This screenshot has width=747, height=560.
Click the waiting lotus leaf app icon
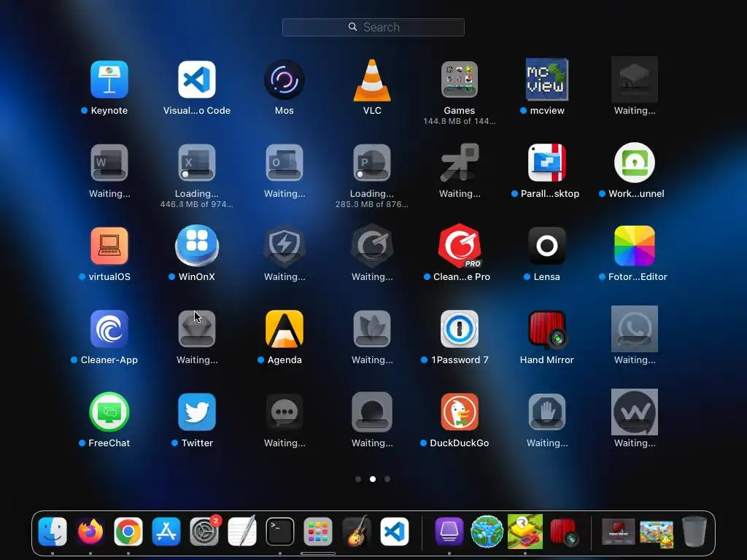tap(372, 329)
